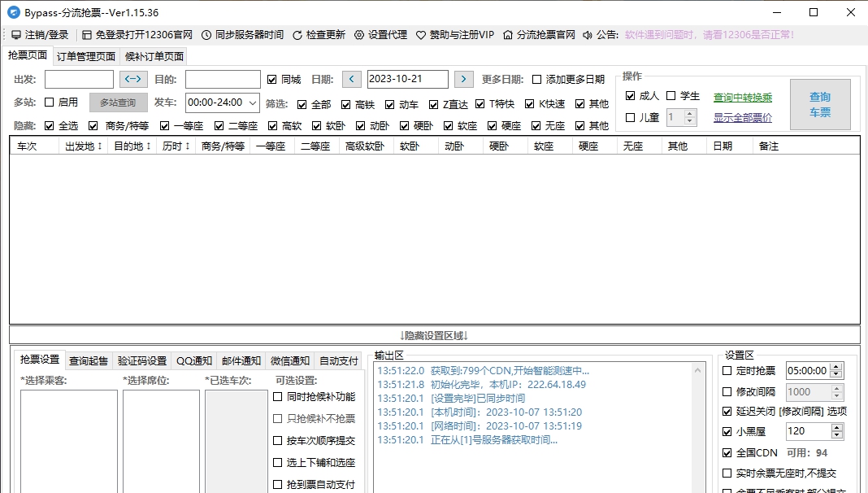Open 12306 official site without login

pyautogui.click(x=87, y=35)
